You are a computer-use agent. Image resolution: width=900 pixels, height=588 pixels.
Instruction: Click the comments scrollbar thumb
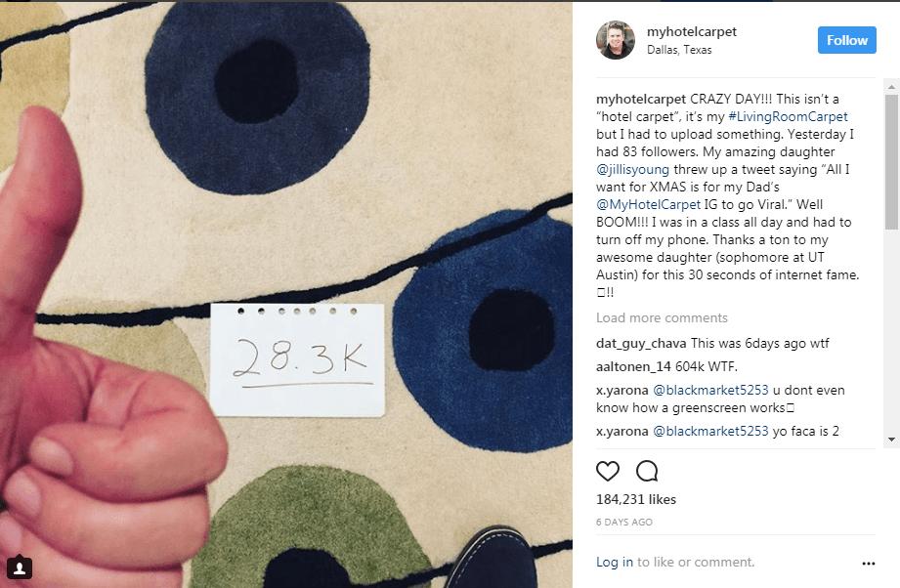891,162
